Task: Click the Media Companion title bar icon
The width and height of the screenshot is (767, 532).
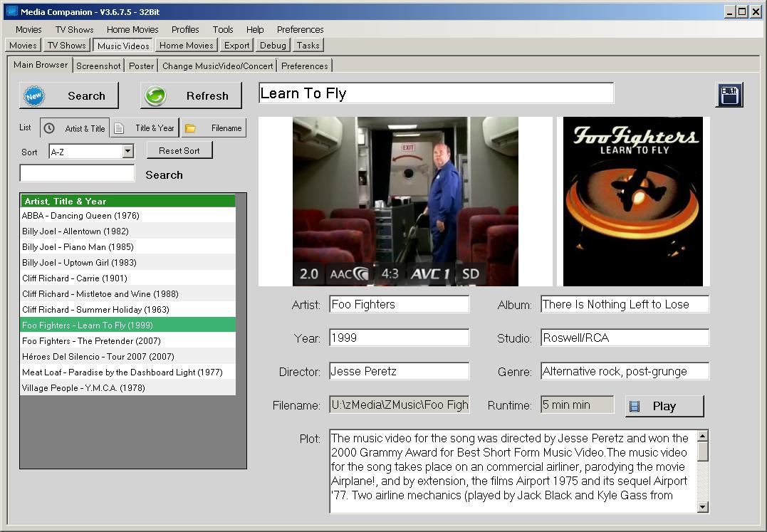Action: click(x=10, y=11)
